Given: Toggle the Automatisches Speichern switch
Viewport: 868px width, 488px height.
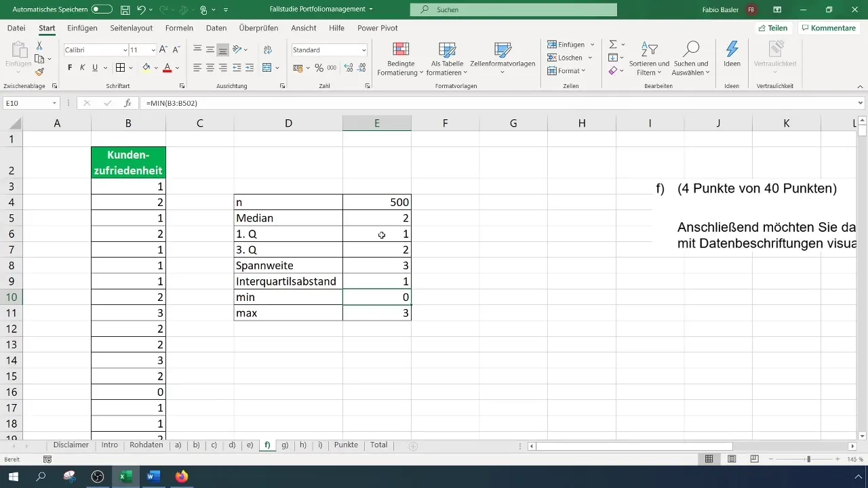Looking at the screenshot, I should point(102,9).
